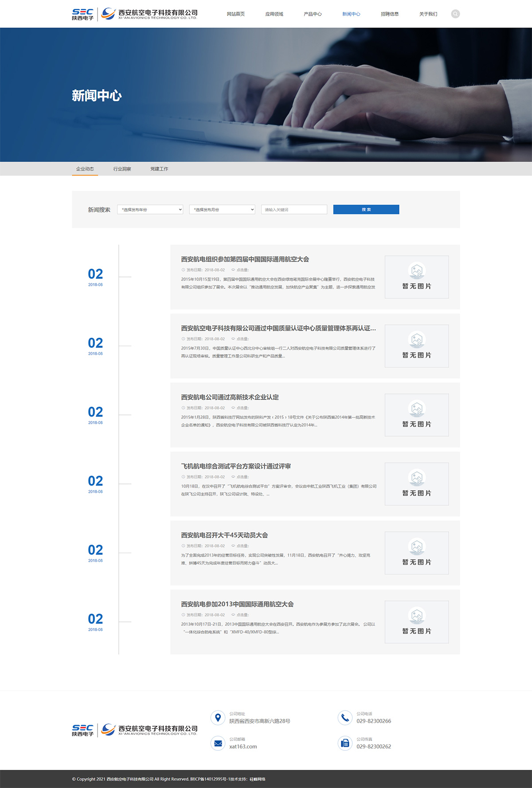Click the company email envelope icon
Image resolution: width=532 pixels, height=788 pixels.
pos(218,743)
